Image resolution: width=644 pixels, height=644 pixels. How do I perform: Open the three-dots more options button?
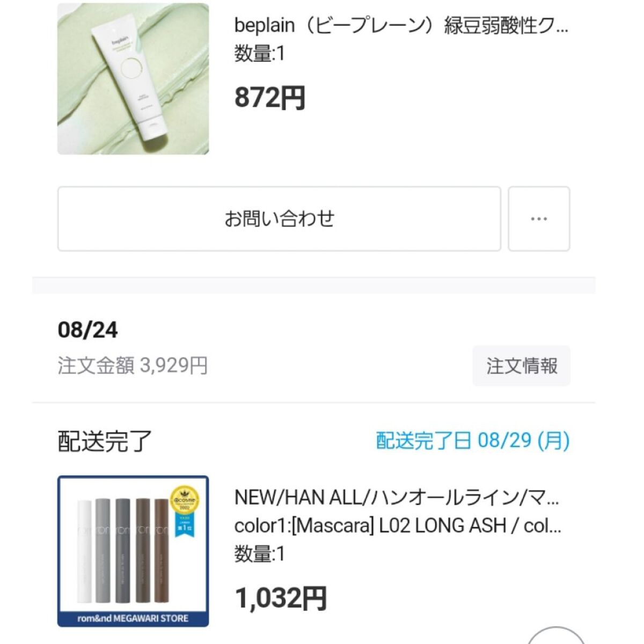539,219
